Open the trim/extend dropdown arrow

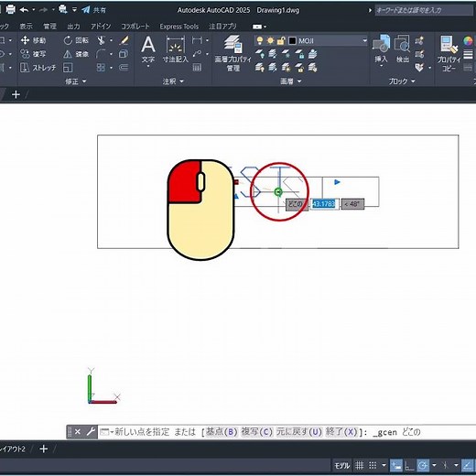click(x=111, y=40)
